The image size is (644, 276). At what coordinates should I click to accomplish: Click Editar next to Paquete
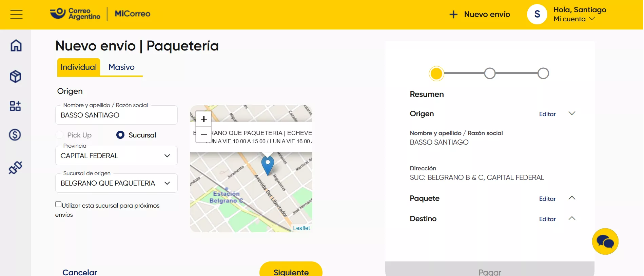pyautogui.click(x=547, y=199)
